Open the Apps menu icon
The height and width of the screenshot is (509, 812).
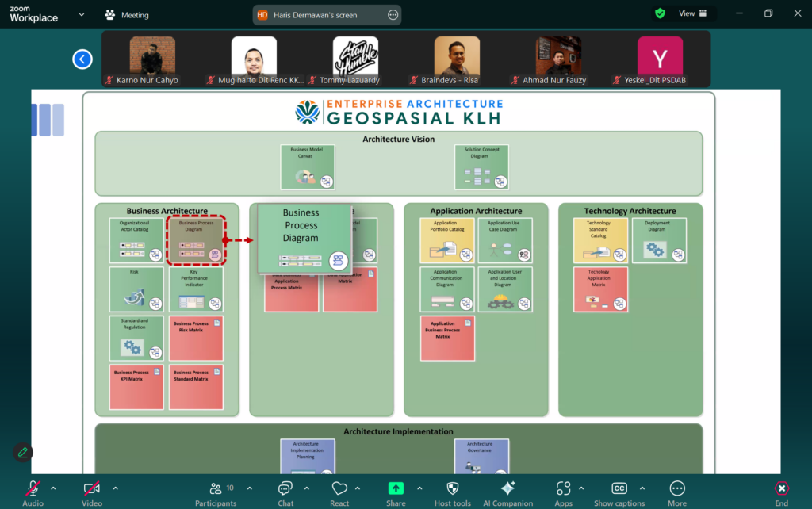[564, 489]
